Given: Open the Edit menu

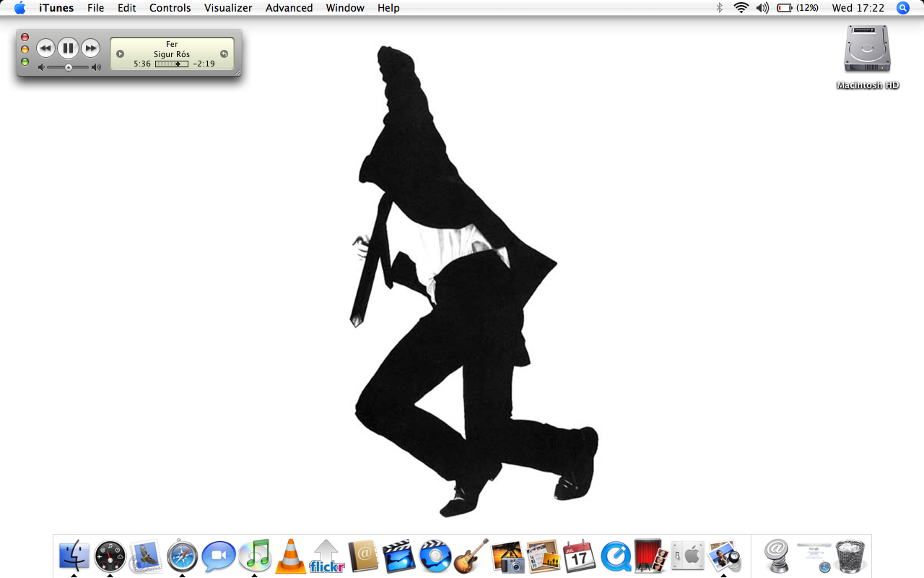Looking at the screenshot, I should coord(127,8).
